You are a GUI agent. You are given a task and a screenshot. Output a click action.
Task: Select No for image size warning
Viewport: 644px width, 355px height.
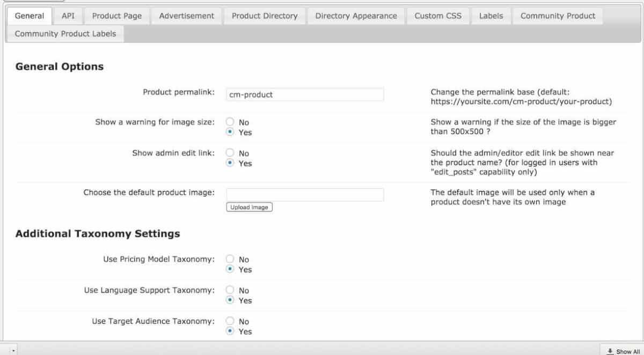pos(230,122)
